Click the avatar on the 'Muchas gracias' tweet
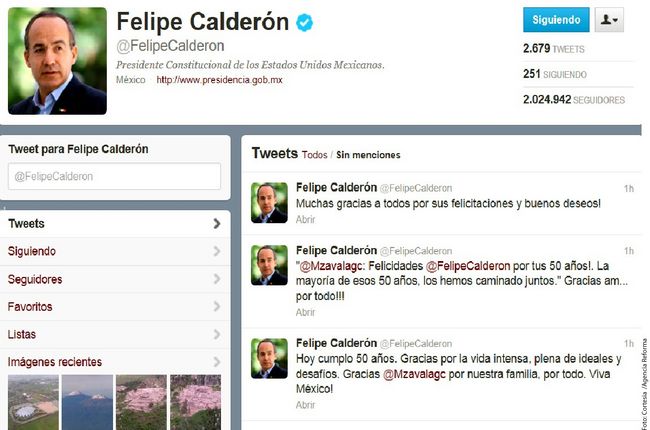The width and height of the screenshot is (650, 430). pyautogui.click(x=269, y=203)
